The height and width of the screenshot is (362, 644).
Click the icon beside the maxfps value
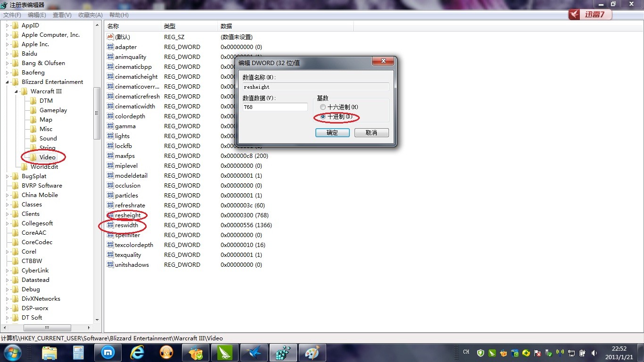111,156
